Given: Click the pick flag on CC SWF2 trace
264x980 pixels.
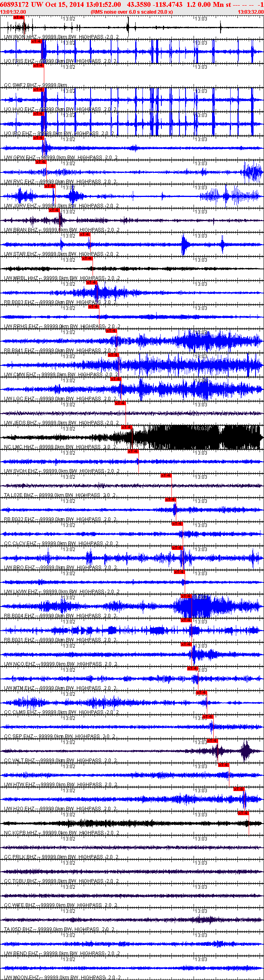Looking at the screenshot, I should click(x=38, y=66).
